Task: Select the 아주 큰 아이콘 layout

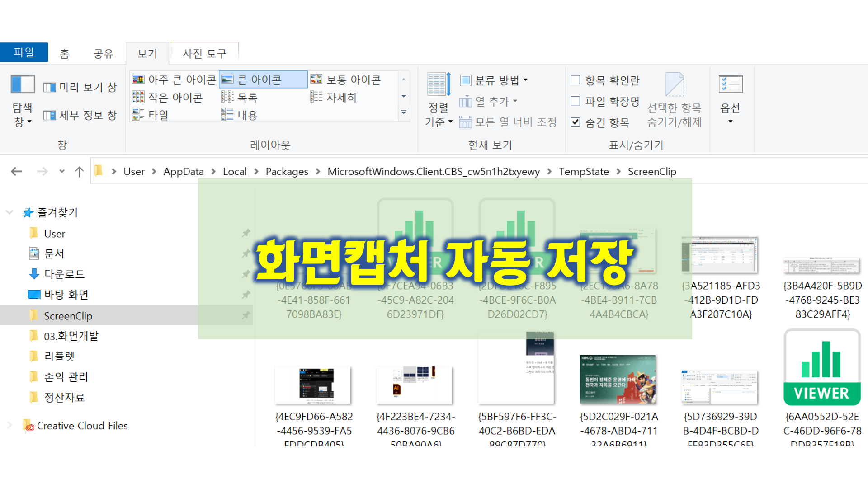Action: point(175,80)
